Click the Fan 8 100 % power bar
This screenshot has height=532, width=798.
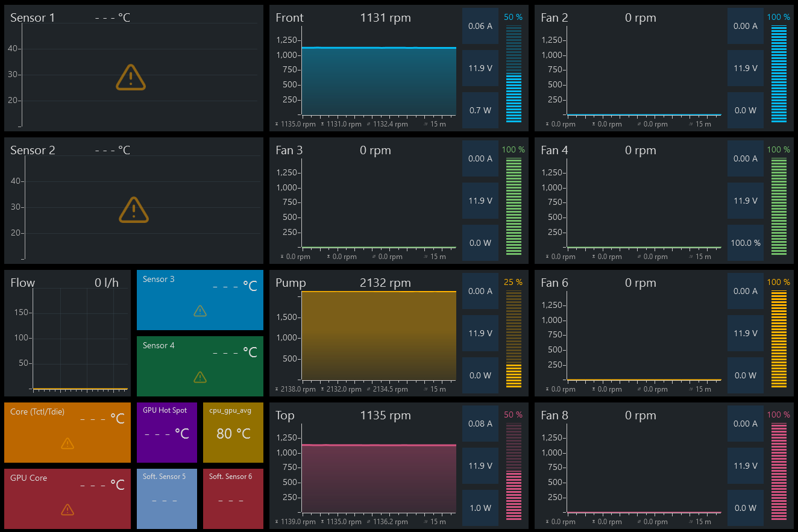779,472
